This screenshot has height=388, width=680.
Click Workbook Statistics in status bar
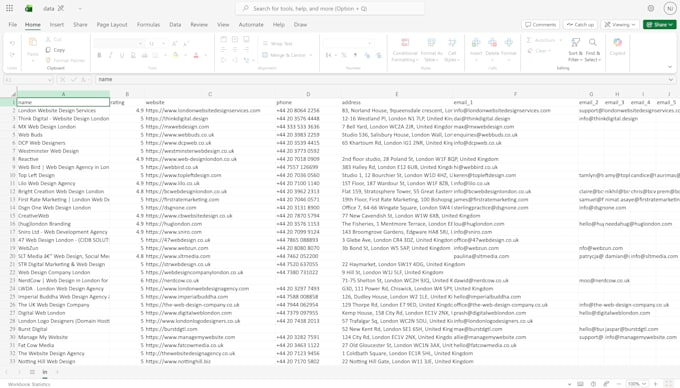click(29, 384)
